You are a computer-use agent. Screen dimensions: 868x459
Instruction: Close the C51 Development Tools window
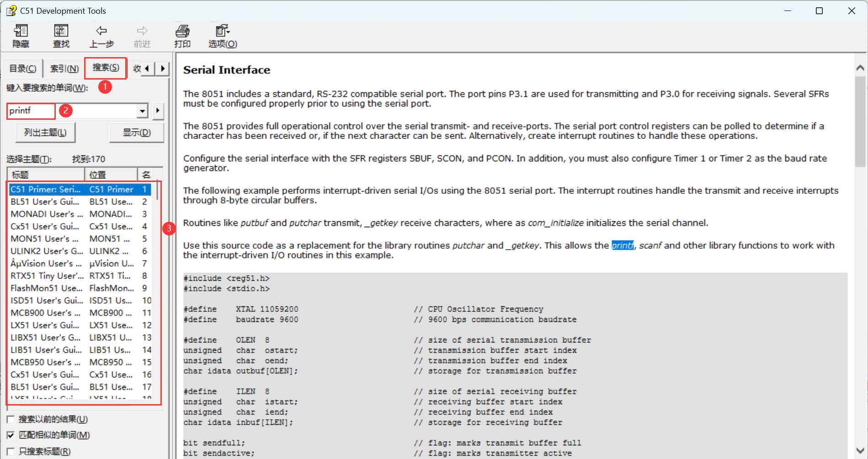click(852, 11)
